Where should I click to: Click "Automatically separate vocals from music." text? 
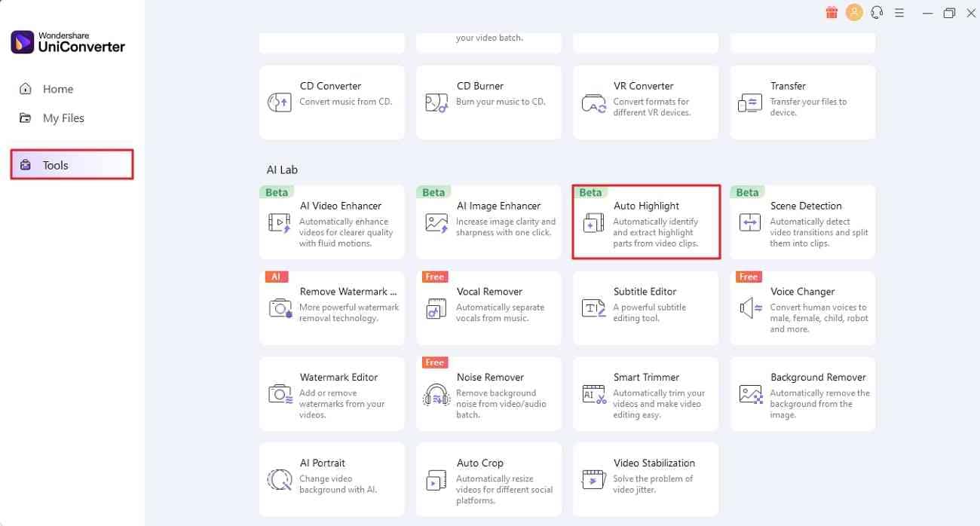(500, 313)
